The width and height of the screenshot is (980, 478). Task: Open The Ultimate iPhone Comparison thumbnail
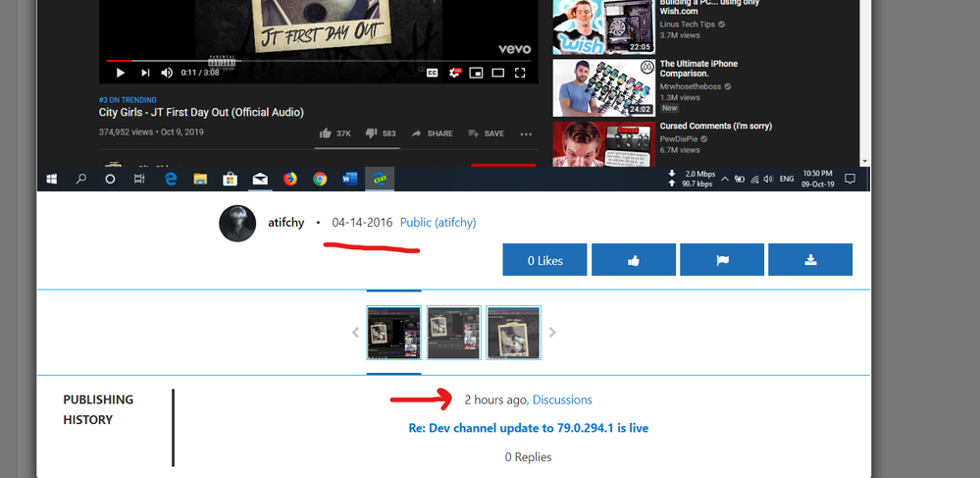(x=603, y=88)
